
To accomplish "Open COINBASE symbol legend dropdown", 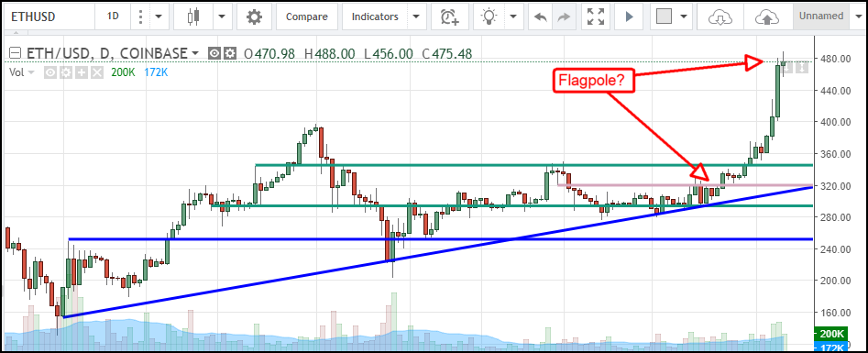I will tap(195, 54).
